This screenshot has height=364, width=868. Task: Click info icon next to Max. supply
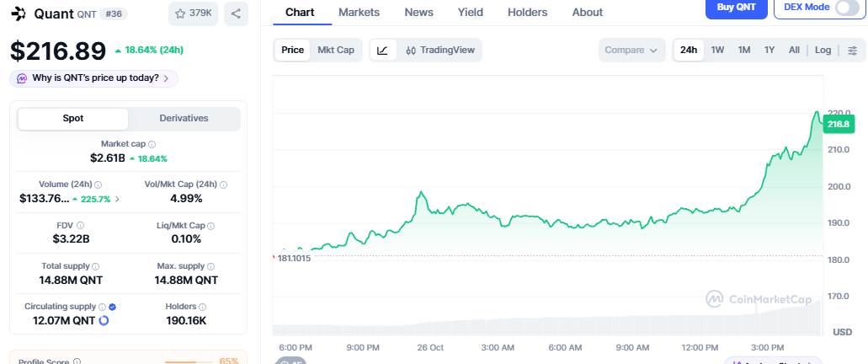pyautogui.click(x=211, y=266)
